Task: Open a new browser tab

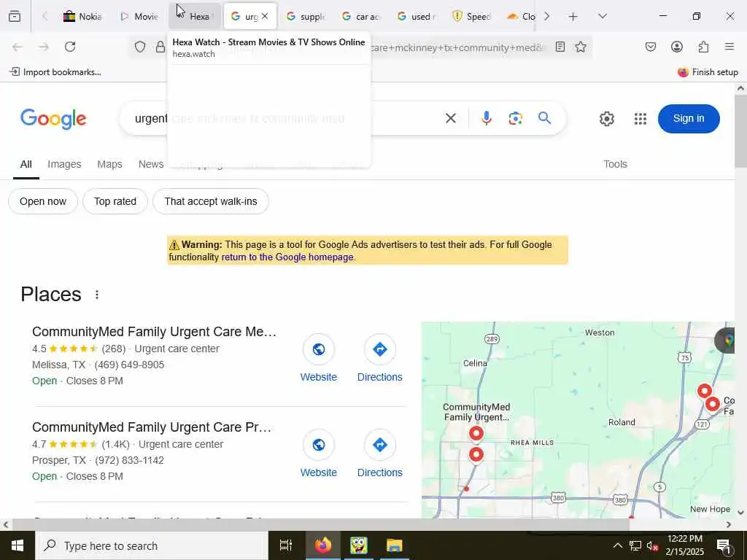Action: click(x=573, y=16)
